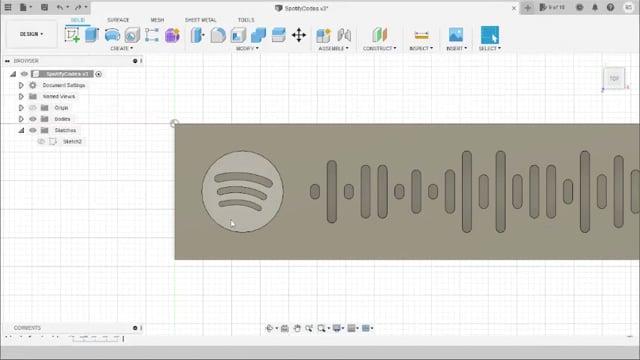Show the hidden Sketch2 via its eye icon

coord(41,141)
